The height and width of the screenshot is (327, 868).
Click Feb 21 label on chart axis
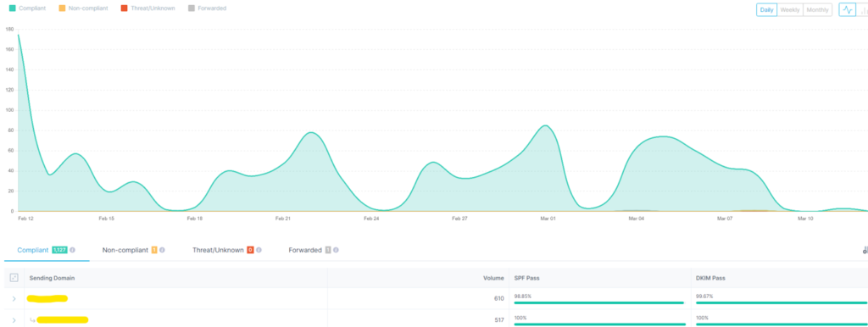click(x=283, y=219)
